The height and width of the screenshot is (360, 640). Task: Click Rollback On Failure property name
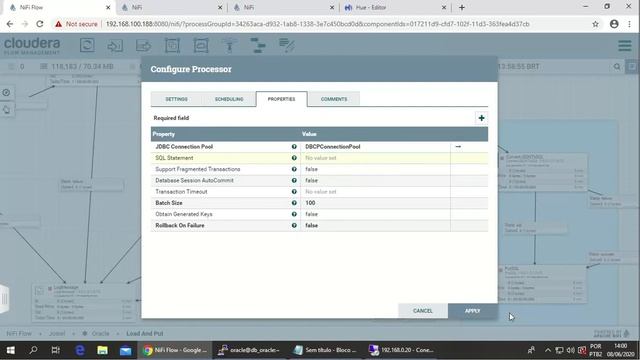click(x=180, y=225)
